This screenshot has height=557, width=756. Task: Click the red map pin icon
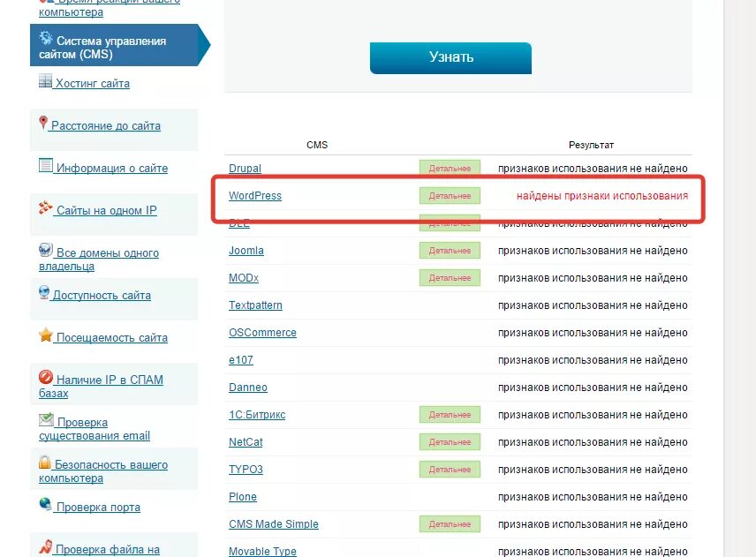click(x=43, y=123)
